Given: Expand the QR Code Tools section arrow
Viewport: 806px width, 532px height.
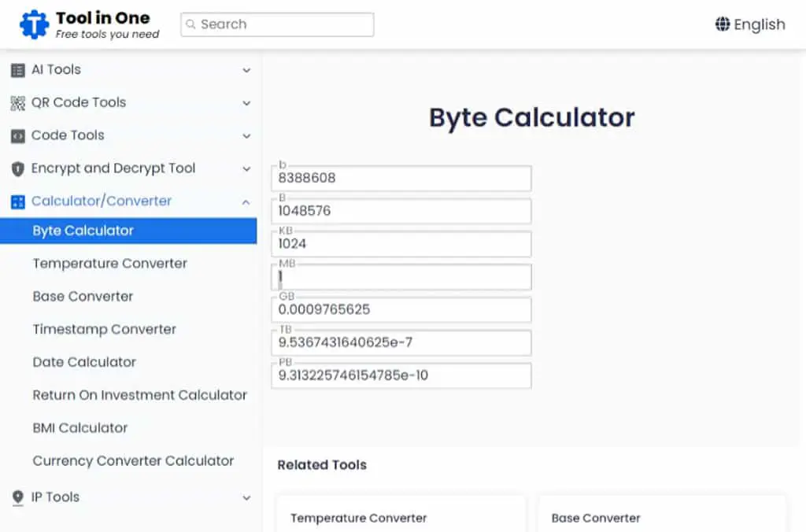Looking at the screenshot, I should tap(246, 103).
